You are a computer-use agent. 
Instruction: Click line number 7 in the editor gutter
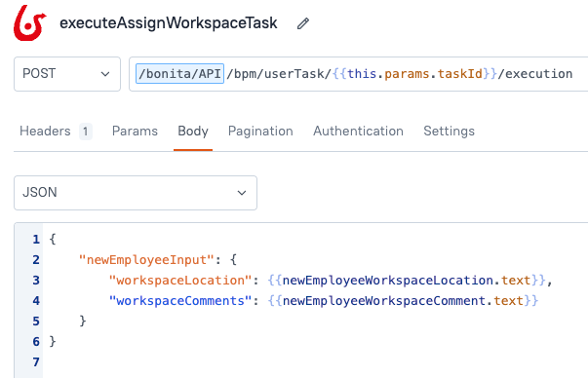point(36,361)
